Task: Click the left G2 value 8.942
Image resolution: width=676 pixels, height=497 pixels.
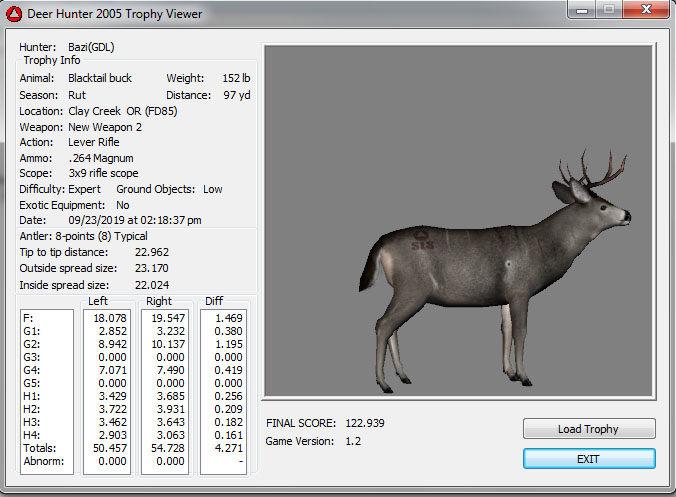Action: 113,344
